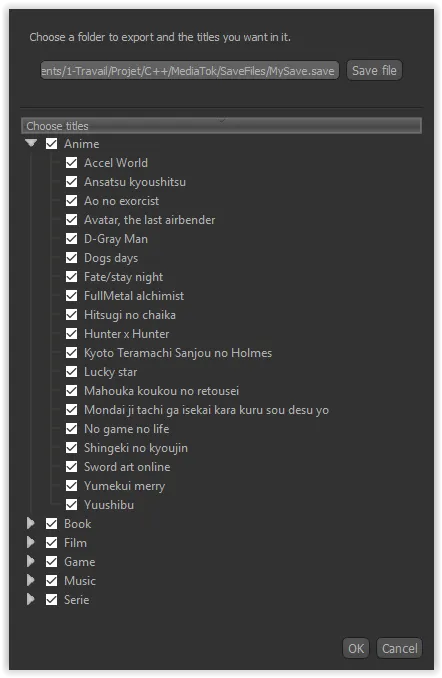Uncheck the Anime category checkbox
Screen dimensions: 442x678
click(51, 144)
